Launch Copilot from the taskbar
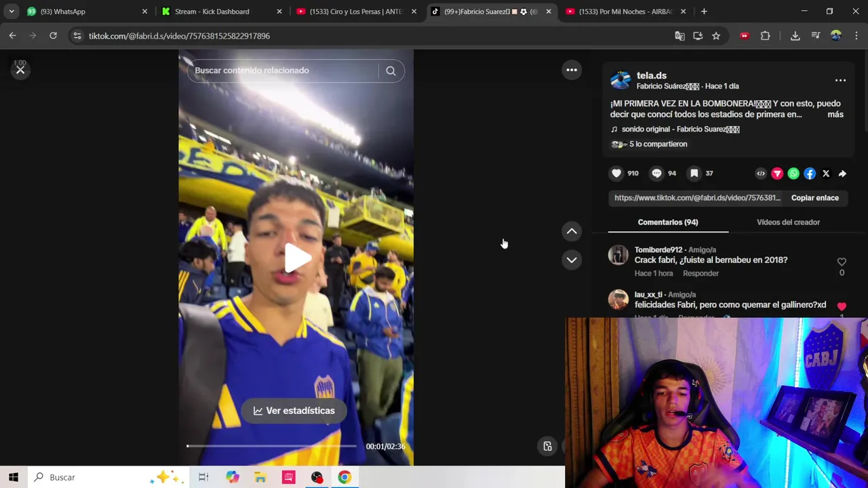The height and width of the screenshot is (488, 868). click(x=232, y=477)
